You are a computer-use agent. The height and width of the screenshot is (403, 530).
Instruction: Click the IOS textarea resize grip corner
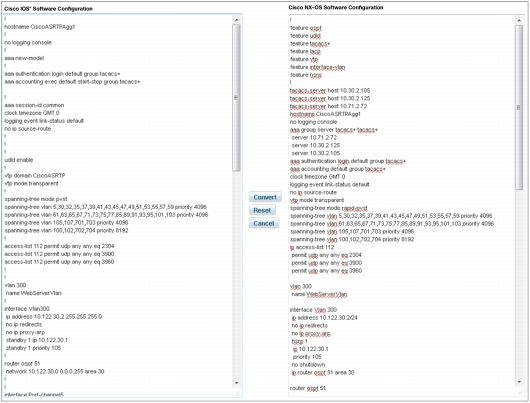pyautogui.click(x=237, y=393)
